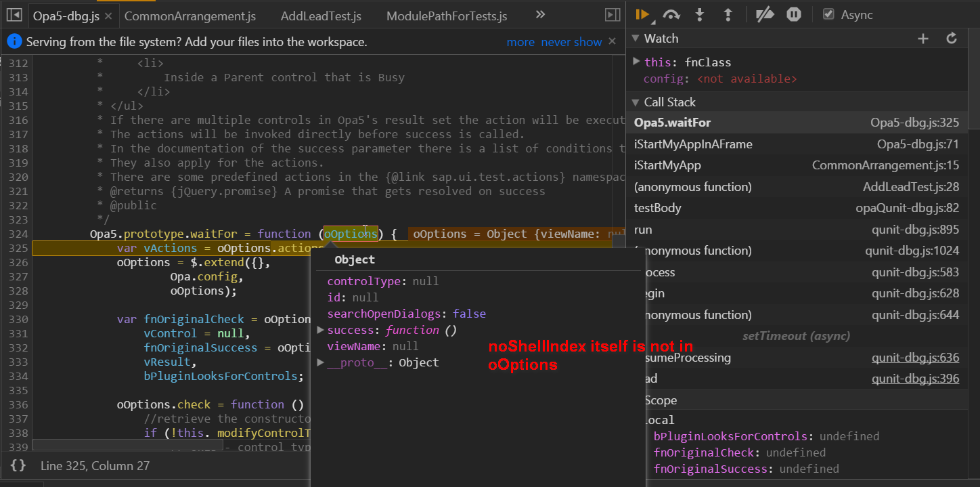980x487 pixels.
Task: Click the scrollbar of the debugger sidebar
Action: (x=974, y=79)
